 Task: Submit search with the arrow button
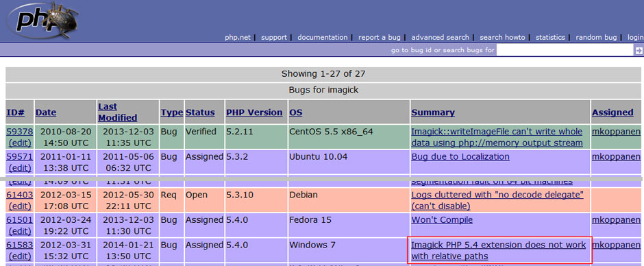click(x=639, y=51)
